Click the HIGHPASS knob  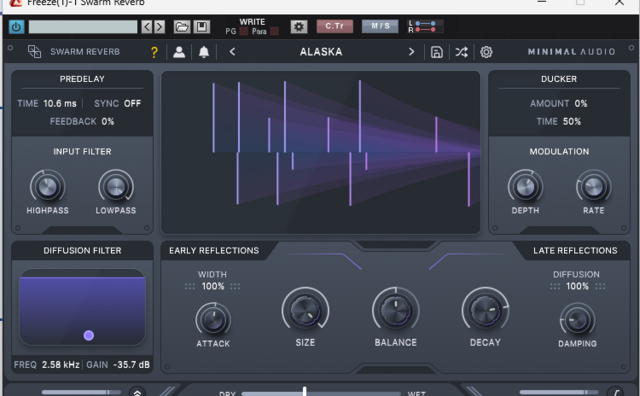pyautogui.click(x=47, y=187)
